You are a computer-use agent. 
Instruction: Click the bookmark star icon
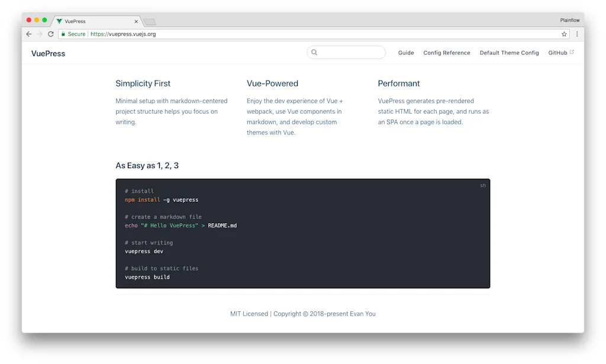(x=563, y=34)
